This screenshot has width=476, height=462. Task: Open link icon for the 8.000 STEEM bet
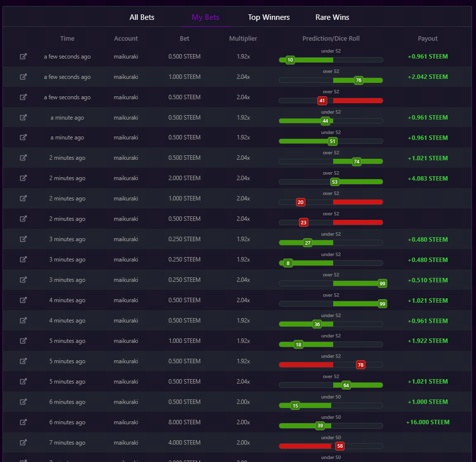point(23,422)
